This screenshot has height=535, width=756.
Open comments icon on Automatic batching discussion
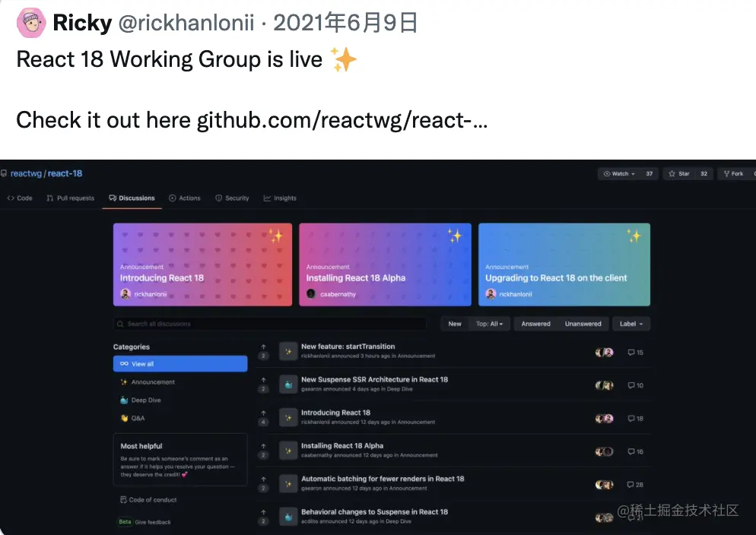click(631, 484)
